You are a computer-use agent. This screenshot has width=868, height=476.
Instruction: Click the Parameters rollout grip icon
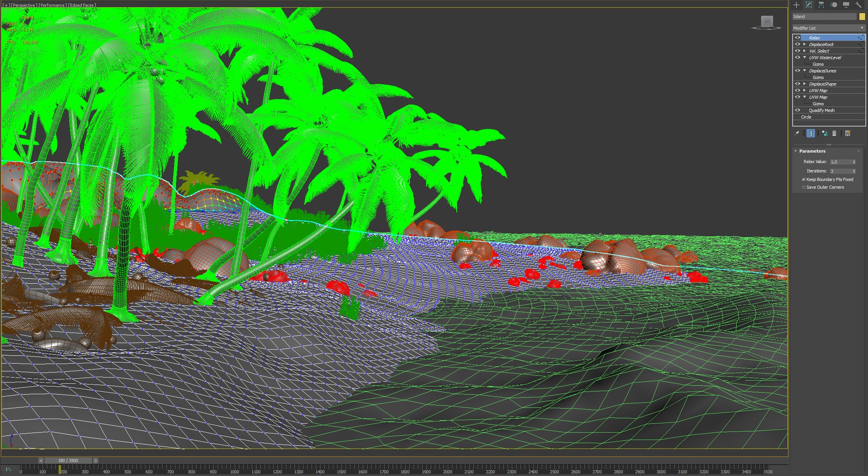click(859, 151)
